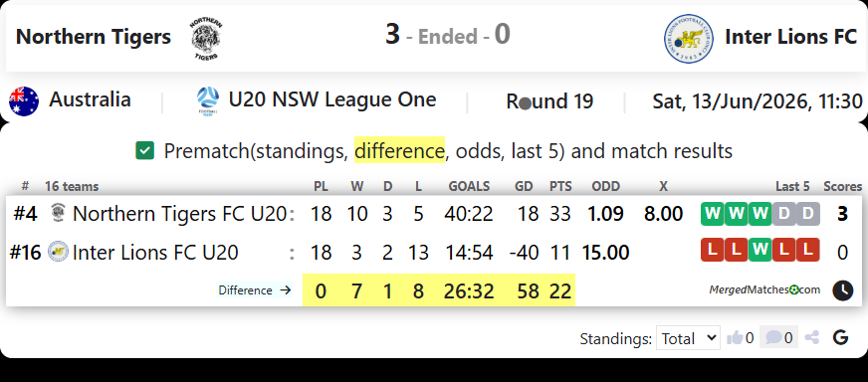Viewport: 868px width, 382px height.
Task: Click the U20 NSW League One logo
Action: click(208, 101)
